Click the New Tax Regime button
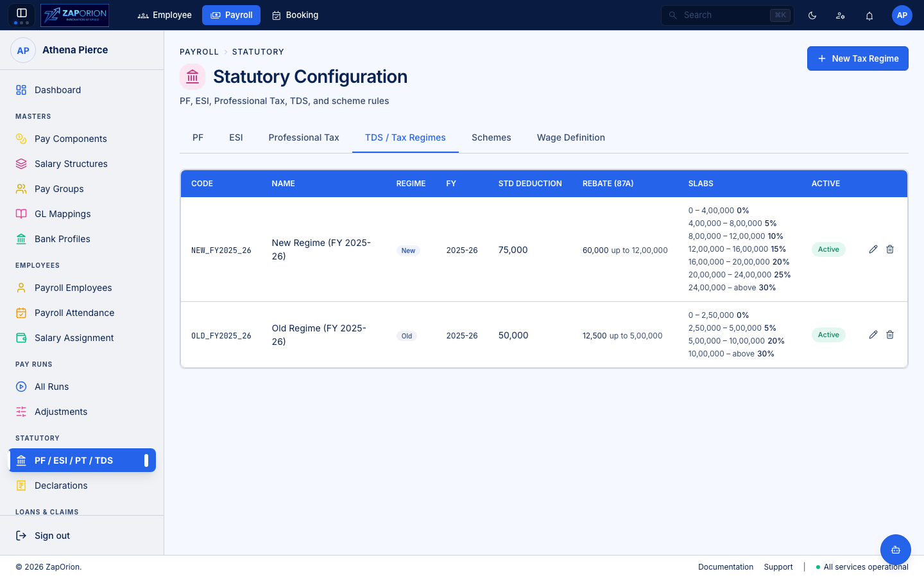This screenshot has width=924, height=578. 858,58
